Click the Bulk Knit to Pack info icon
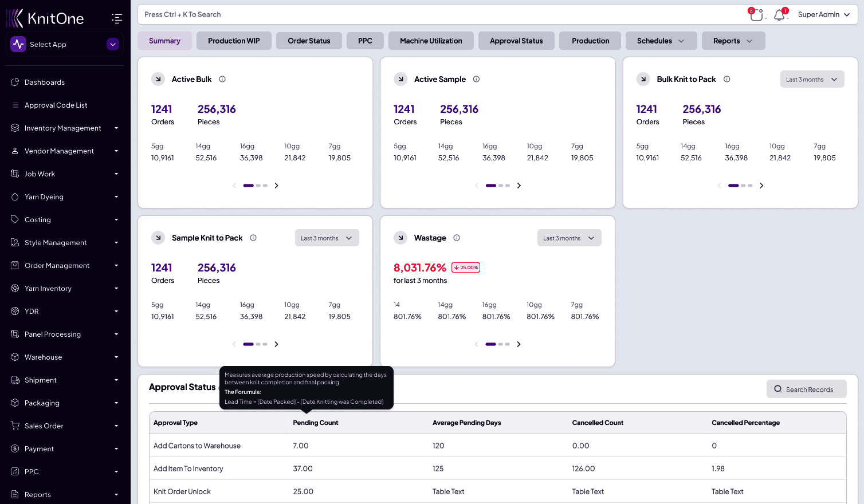864x504 pixels. (726, 79)
